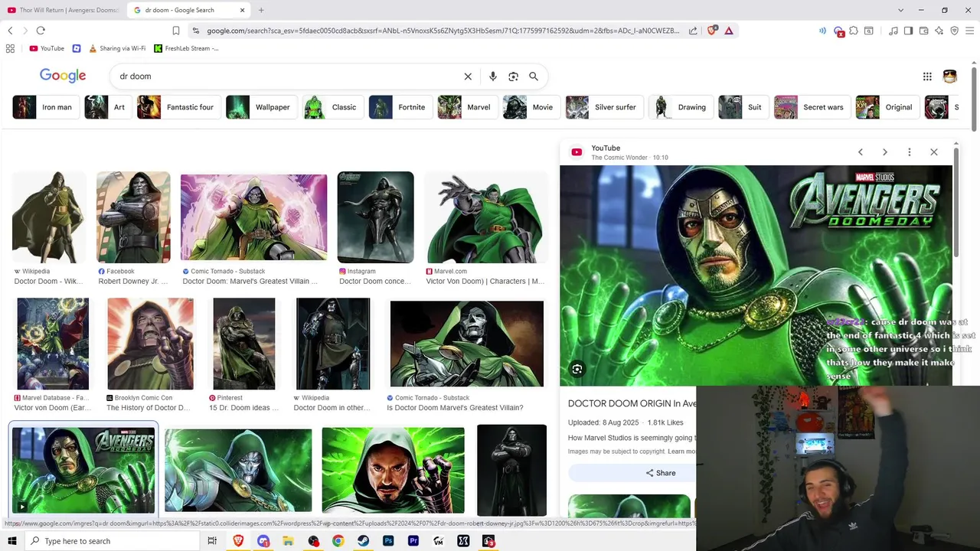Close the image preview panel
980x551 pixels.
[934, 152]
